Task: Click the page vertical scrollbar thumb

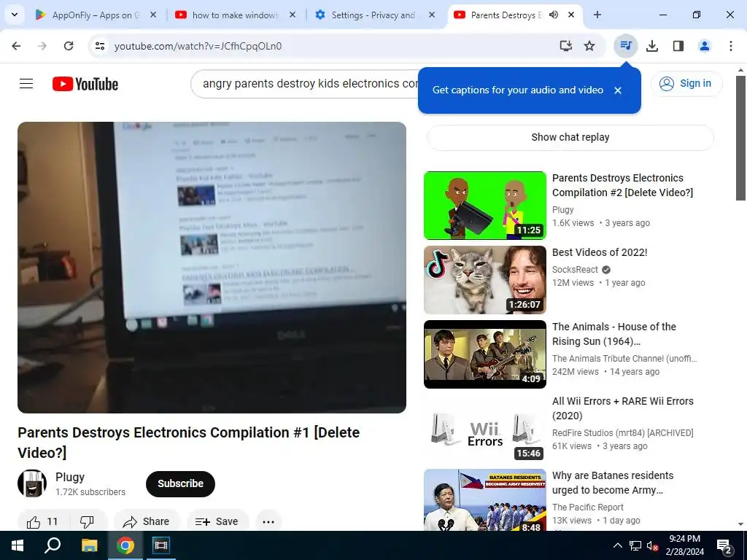Action: [740, 138]
